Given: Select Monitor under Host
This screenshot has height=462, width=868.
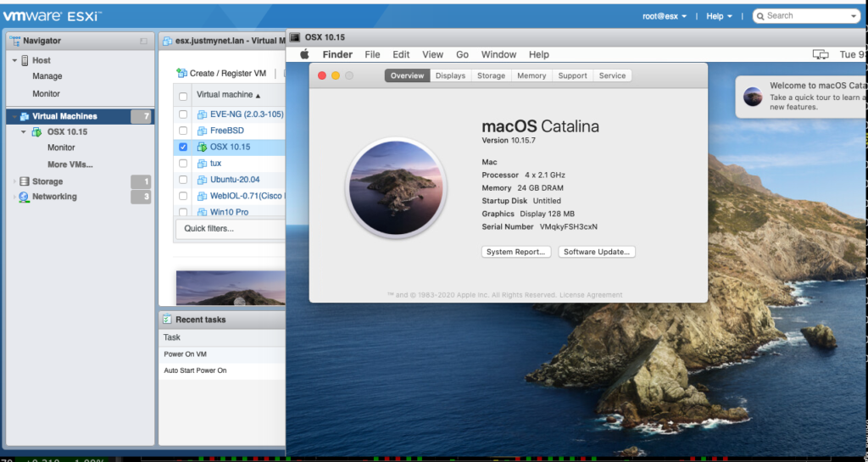Looking at the screenshot, I should pyautogui.click(x=46, y=94).
